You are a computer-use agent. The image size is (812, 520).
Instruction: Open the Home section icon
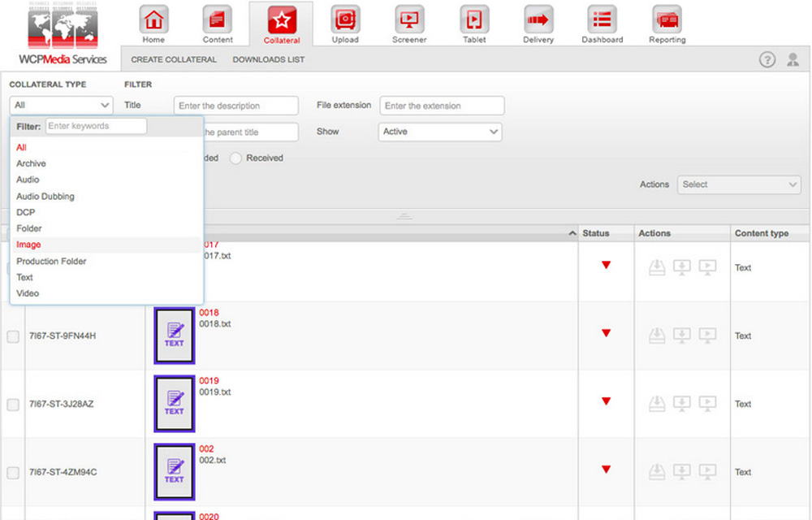point(153,19)
